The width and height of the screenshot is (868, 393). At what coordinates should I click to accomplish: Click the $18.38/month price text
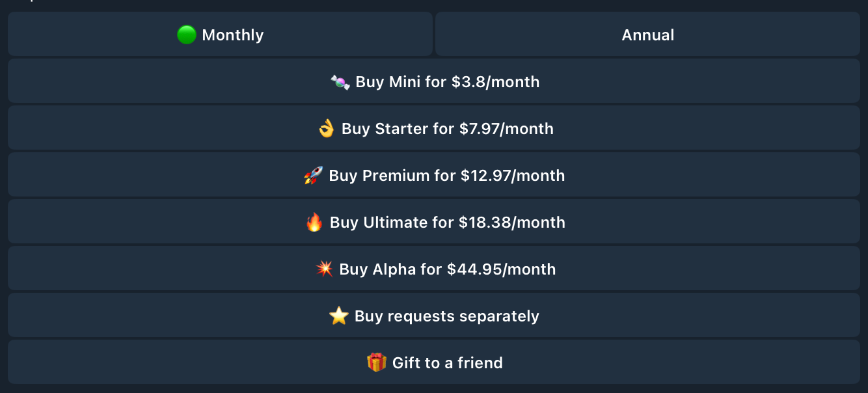512,223
